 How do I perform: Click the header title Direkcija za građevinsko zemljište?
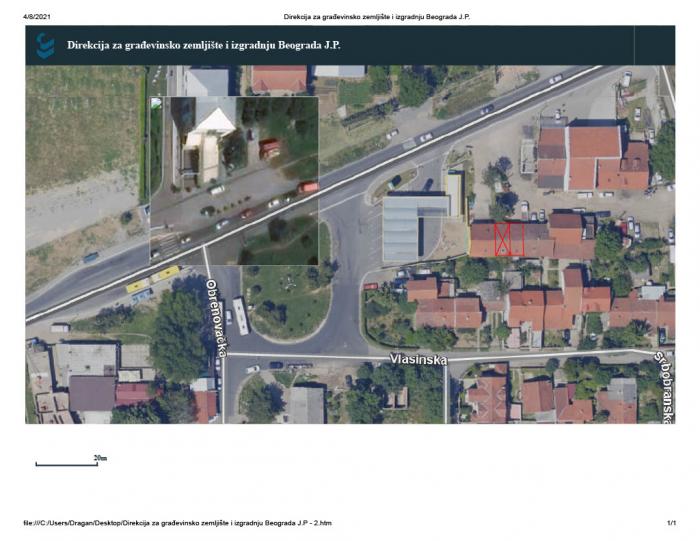(204, 45)
